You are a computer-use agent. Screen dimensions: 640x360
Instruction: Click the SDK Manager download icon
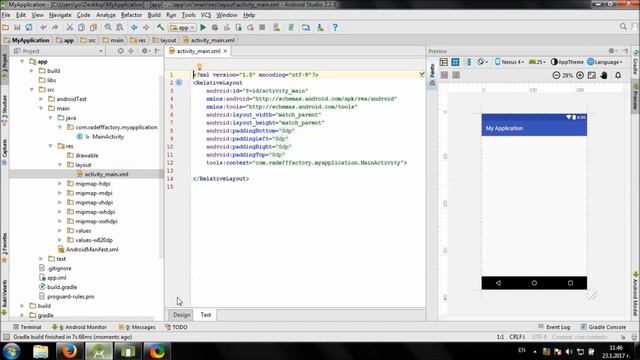320,27
